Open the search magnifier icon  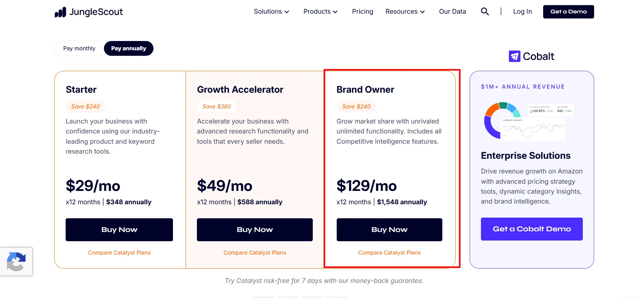click(485, 12)
